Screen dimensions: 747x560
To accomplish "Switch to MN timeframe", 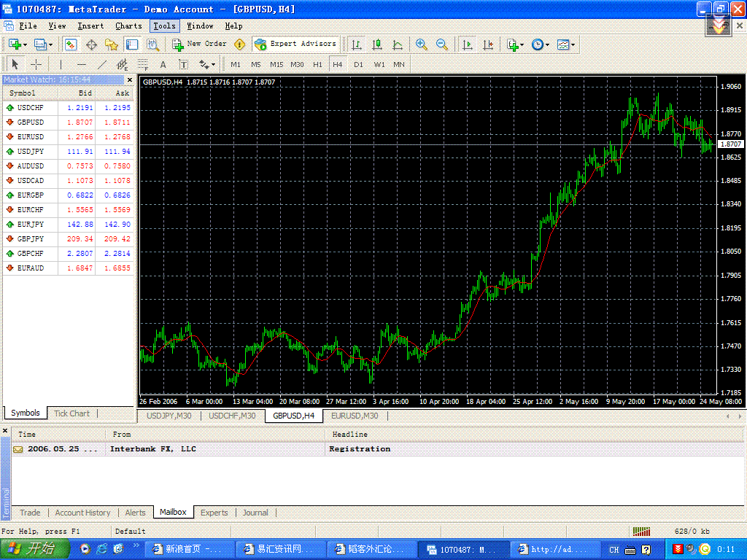I will tap(399, 64).
